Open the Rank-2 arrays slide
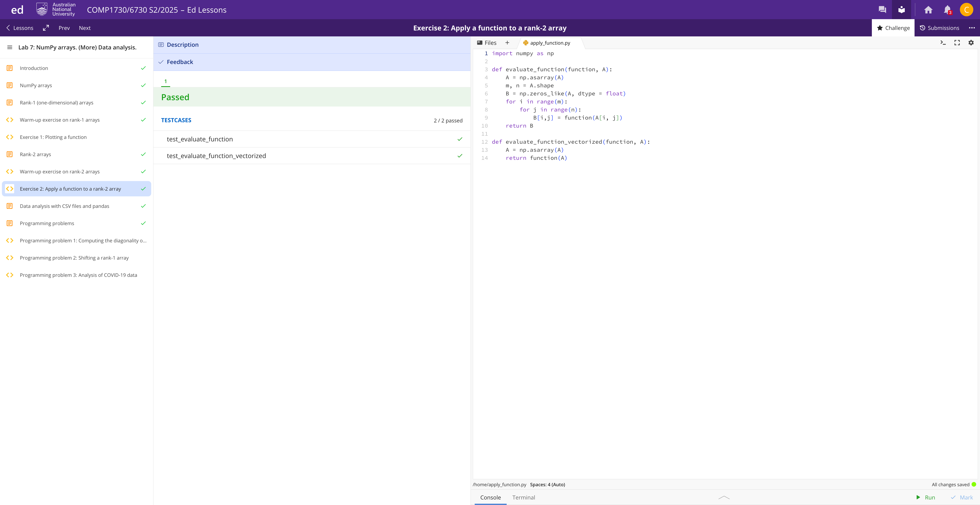 pos(77,154)
